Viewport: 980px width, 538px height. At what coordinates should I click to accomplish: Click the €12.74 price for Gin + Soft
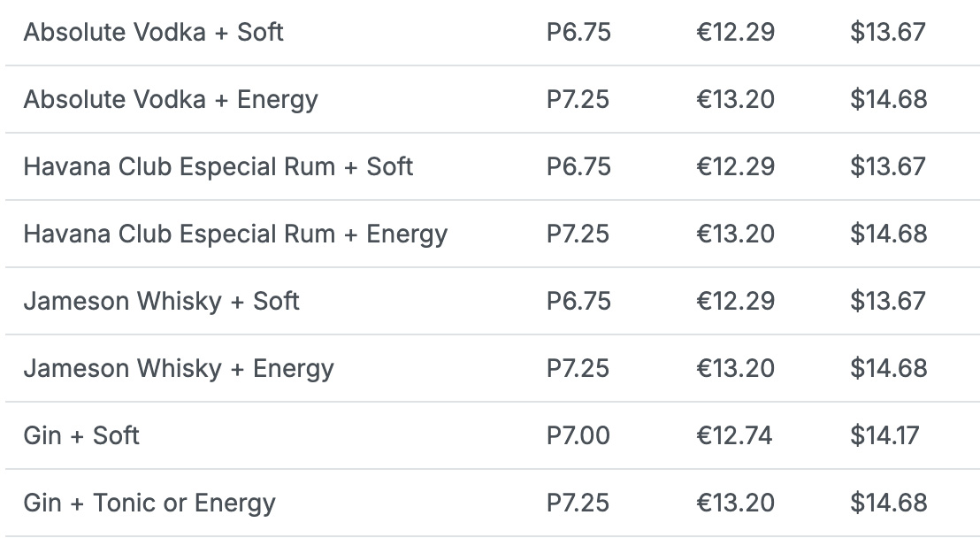click(x=734, y=435)
